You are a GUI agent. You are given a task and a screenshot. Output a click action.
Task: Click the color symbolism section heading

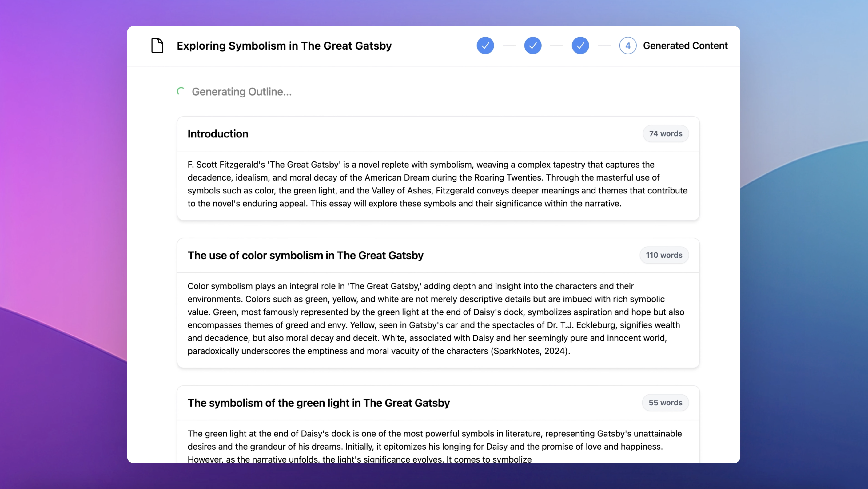(305, 256)
